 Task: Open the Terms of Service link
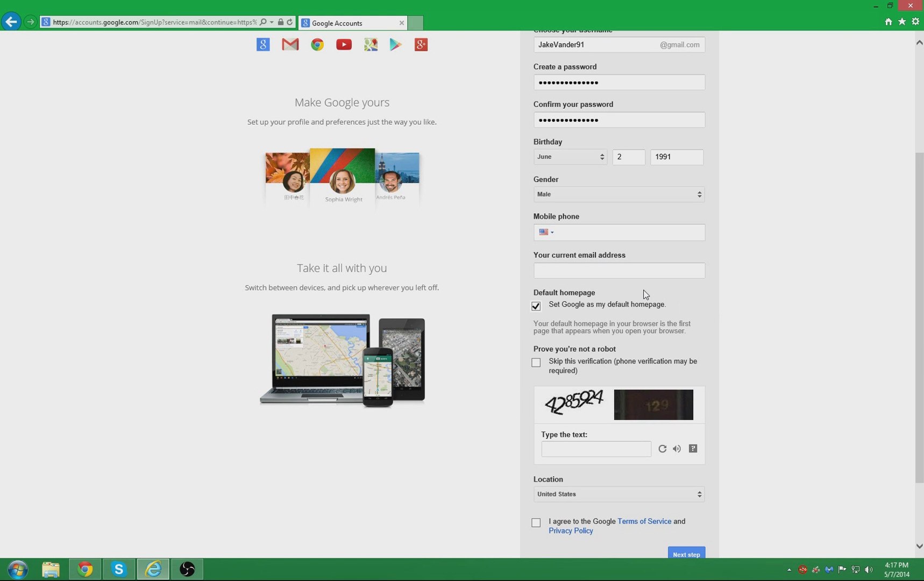point(644,521)
